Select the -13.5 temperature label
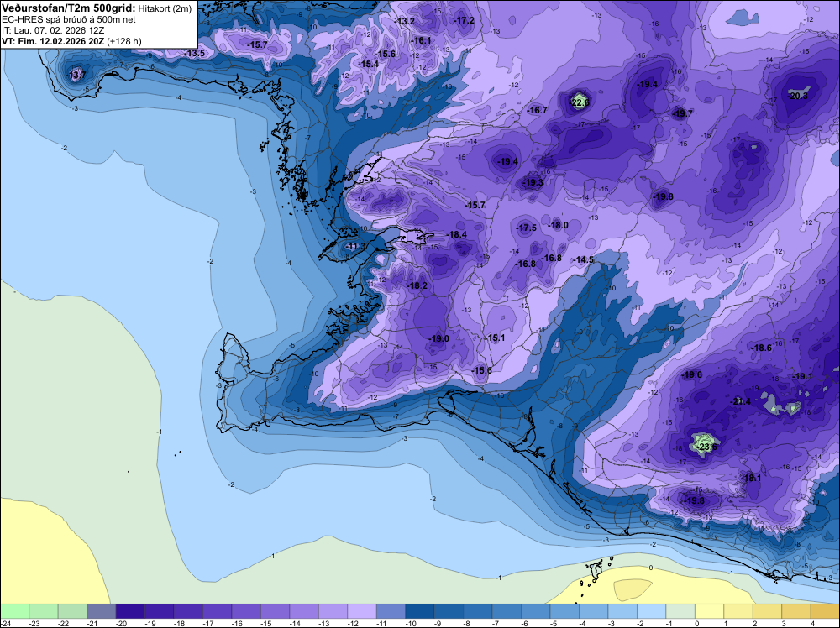Screen dimensions: 840x628 point(195,54)
